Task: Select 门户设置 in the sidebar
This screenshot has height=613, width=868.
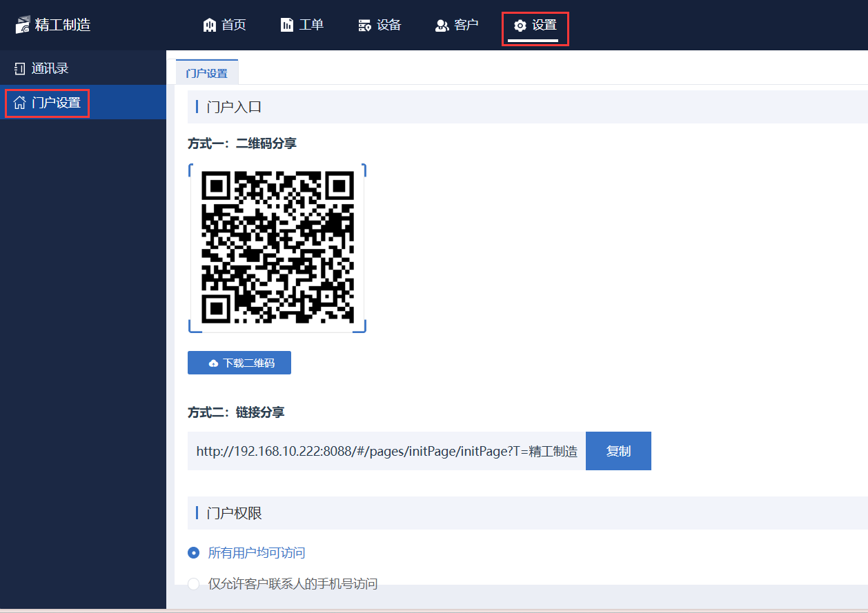Action: [x=83, y=103]
